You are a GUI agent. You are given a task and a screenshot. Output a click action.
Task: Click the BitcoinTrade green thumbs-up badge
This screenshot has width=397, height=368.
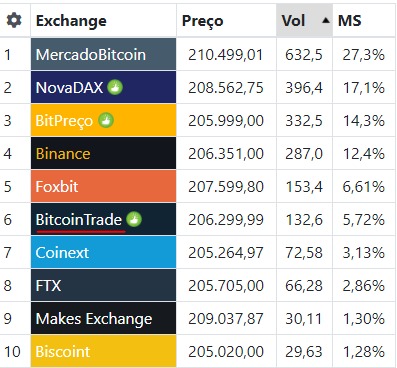pyautogui.click(x=134, y=219)
